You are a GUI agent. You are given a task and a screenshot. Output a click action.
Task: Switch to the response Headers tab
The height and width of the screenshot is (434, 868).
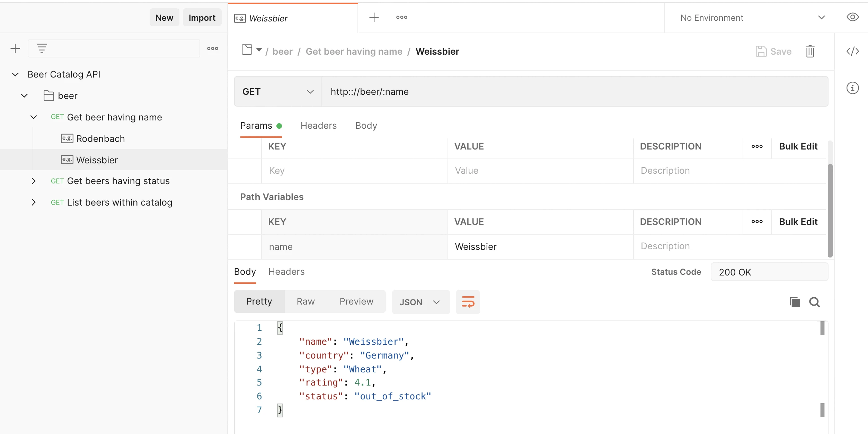[x=286, y=272]
